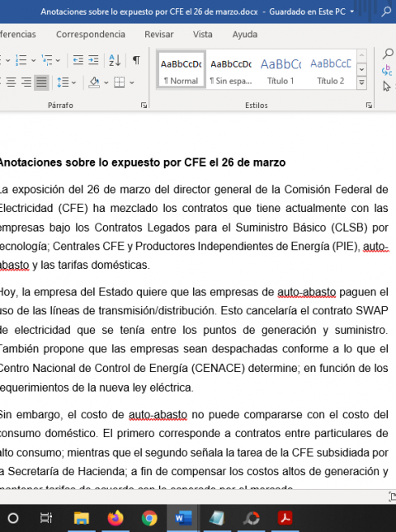Apply borders to paragraph

(x=119, y=82)
